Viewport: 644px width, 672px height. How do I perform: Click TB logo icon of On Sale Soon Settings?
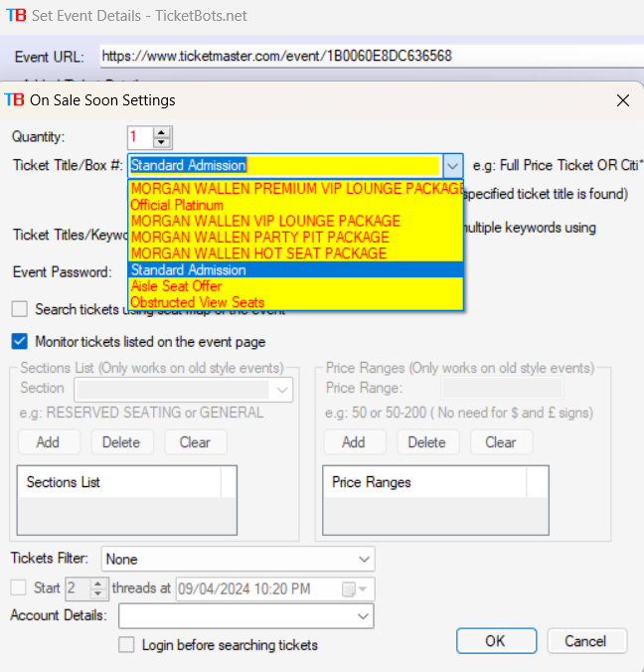click(x=15, y=100)
